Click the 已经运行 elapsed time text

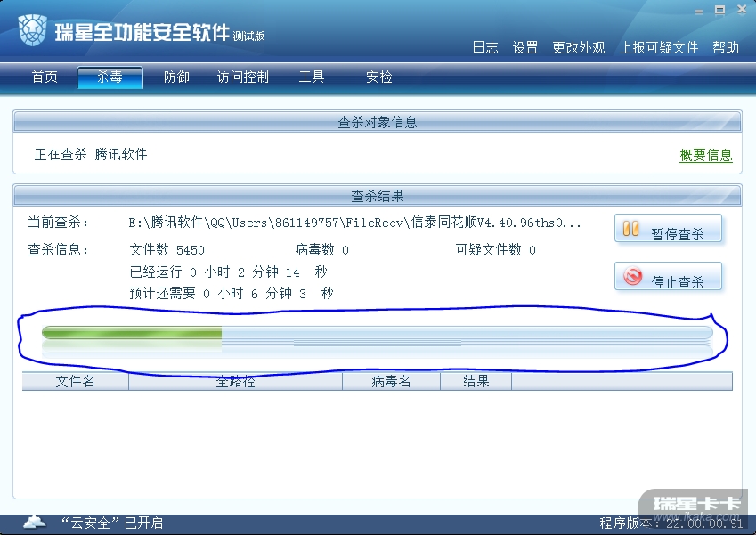(x=229, y=272)
